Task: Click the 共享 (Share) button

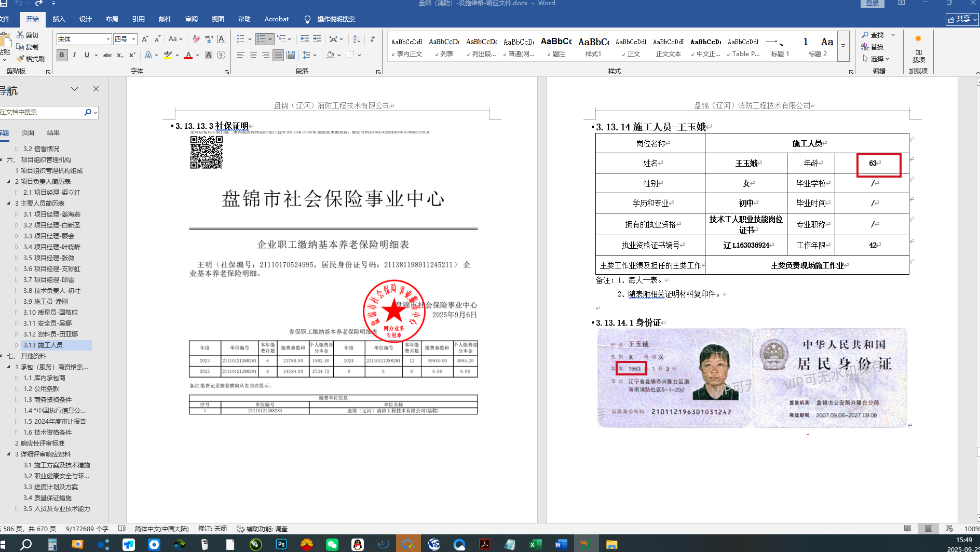Action: tap(962, 19)
